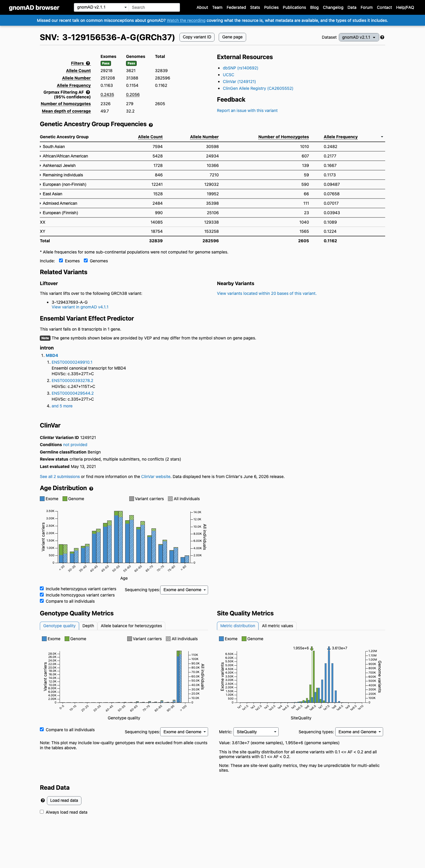Click the gnomAD browser logo
Screen dimensions: 425x868
point(34,7)
